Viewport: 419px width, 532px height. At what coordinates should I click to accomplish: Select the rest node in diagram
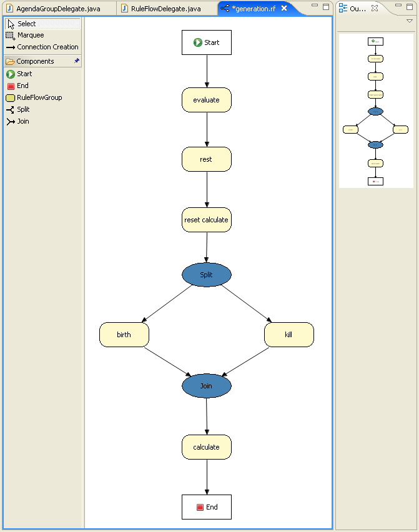point(207,159)
